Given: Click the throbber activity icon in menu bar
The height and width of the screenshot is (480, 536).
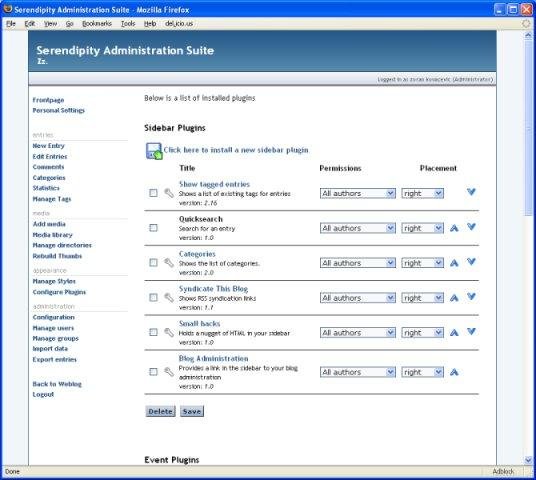Looking at the screenshot, I should 526,23.
